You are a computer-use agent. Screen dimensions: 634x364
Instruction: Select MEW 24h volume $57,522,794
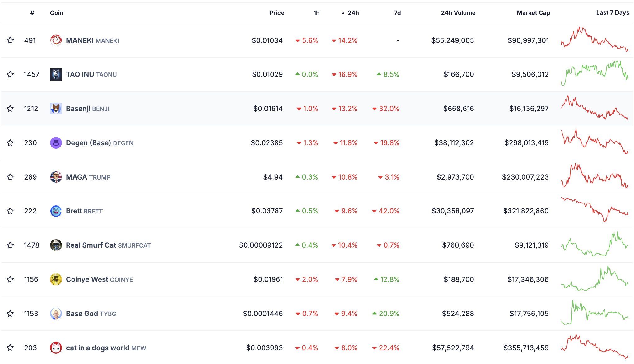[x=453, y=348]
